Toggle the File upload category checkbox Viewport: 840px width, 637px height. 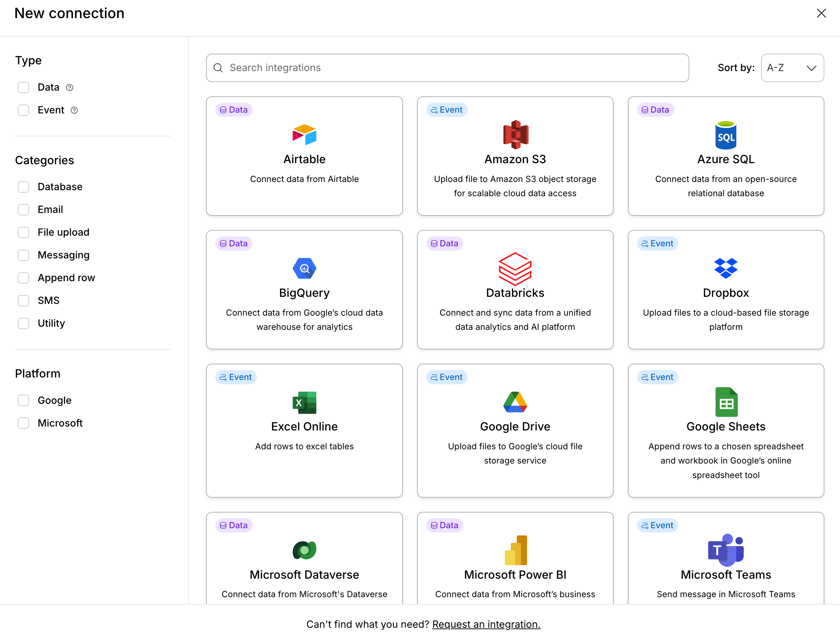(x=23, y=232)
